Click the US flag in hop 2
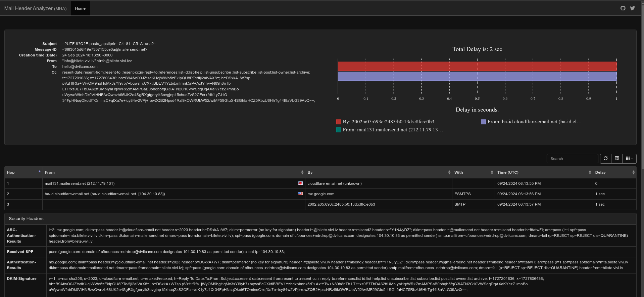This screenshot has width=644, height=297. (300, 194)
